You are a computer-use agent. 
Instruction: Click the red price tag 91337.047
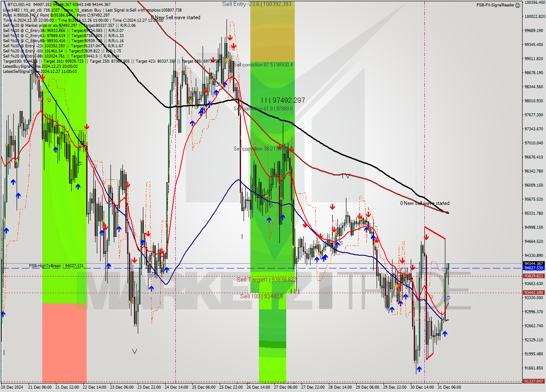point(534,381)
